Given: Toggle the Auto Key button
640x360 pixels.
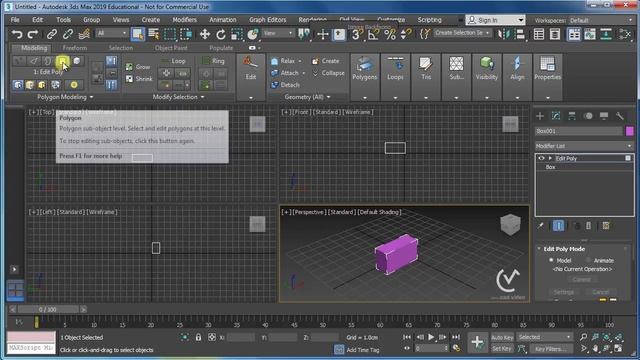Looking at the screenshot, I should 502,338.
